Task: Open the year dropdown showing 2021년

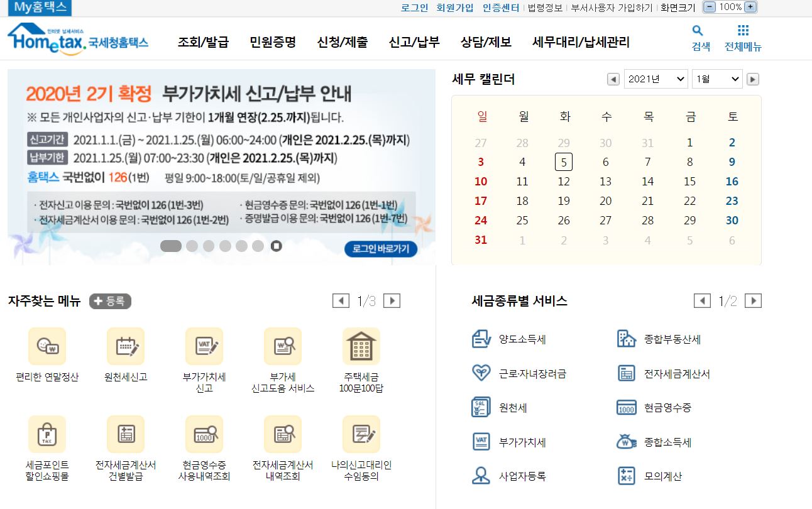Action: [656, 79]
